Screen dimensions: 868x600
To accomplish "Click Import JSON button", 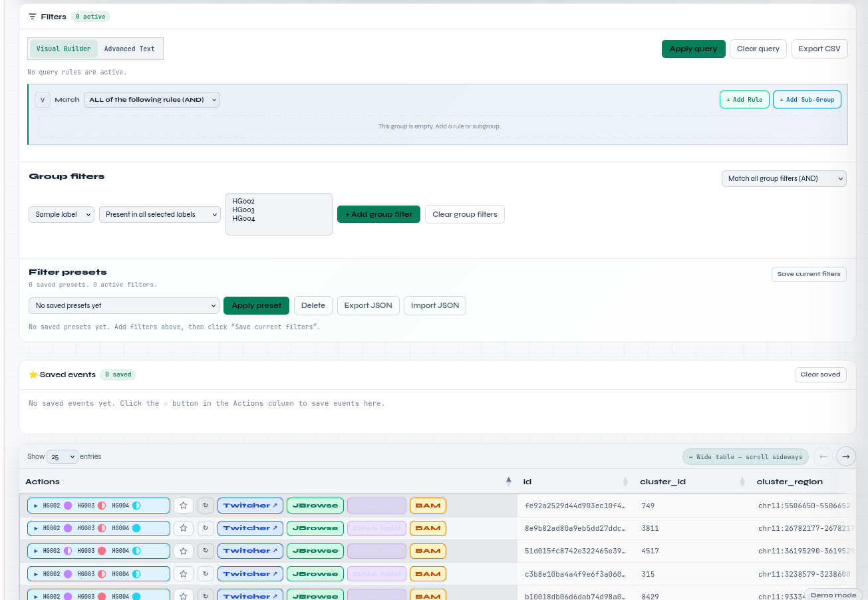I will 435,305.
